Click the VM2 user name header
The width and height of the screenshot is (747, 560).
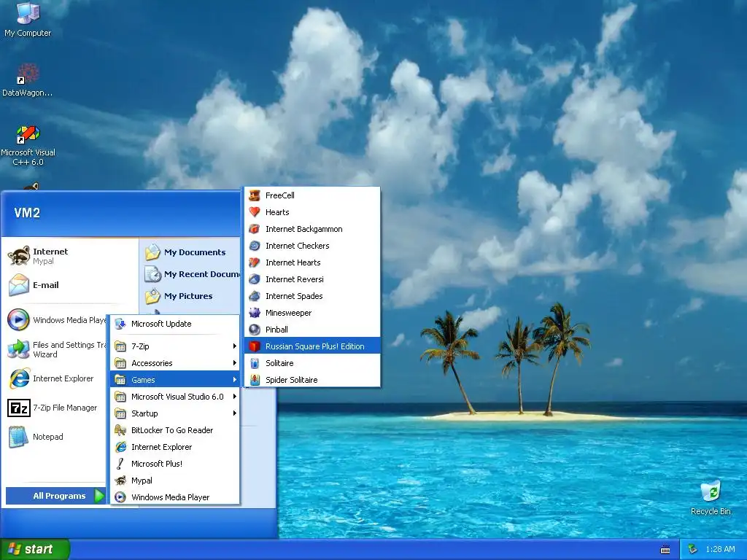[27, 212]
